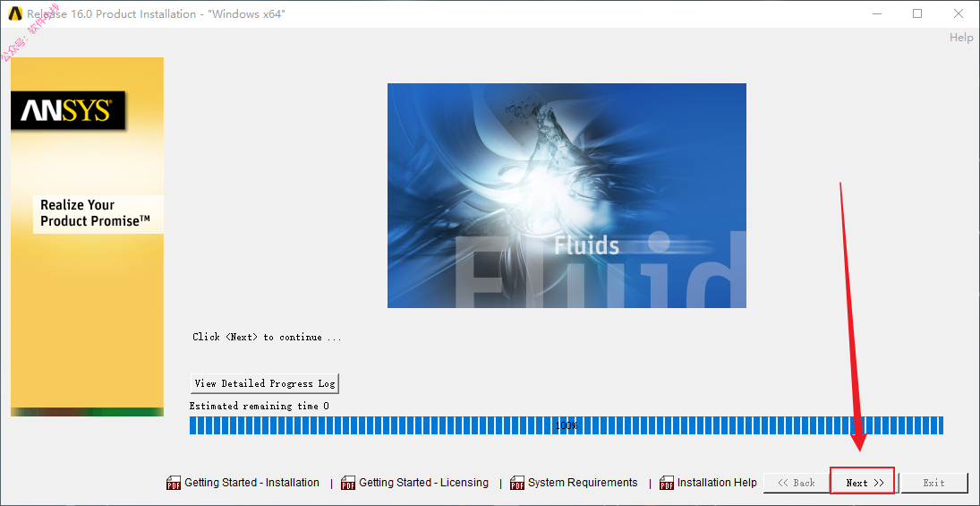This screenshot has width=980, height=506.
Task: Click the Exit button
Action: pyautogui.click(x=933, y=482)
